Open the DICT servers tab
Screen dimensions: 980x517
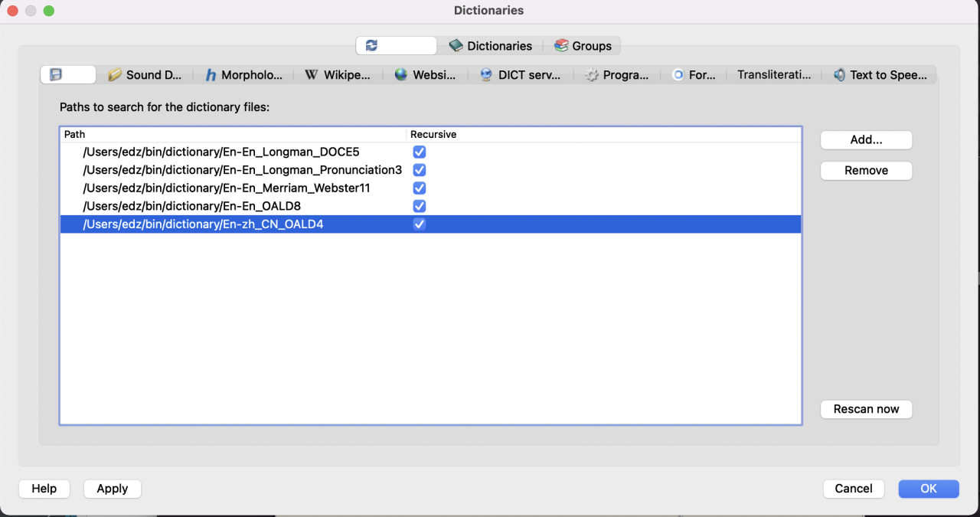pos(525,75)
